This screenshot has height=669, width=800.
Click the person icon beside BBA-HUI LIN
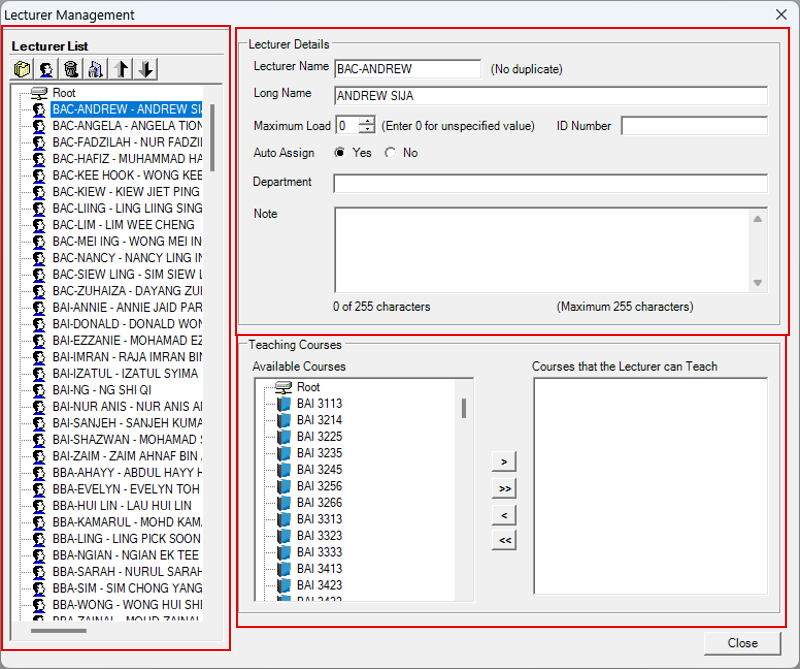(x=39, y=506)
